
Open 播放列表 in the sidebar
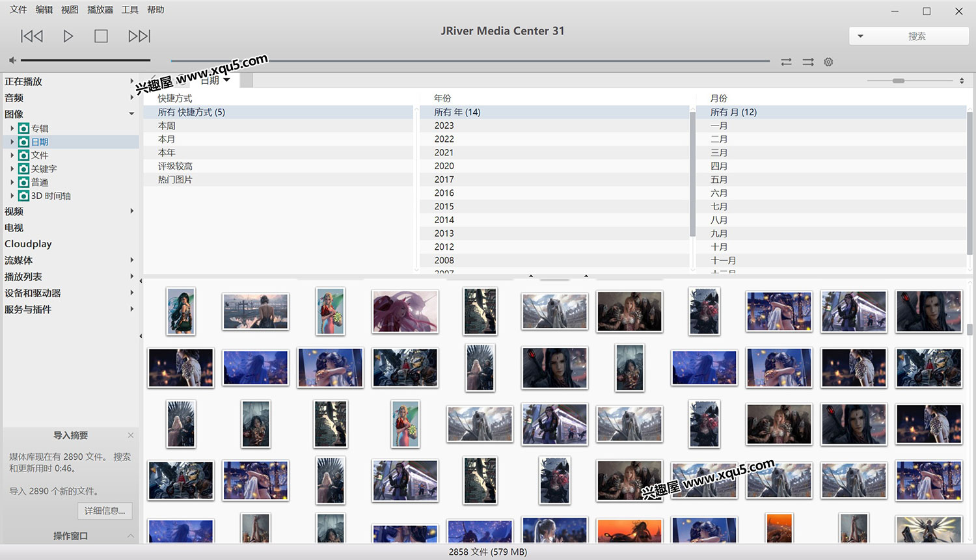pyautogui.click(x=23, y=276)
